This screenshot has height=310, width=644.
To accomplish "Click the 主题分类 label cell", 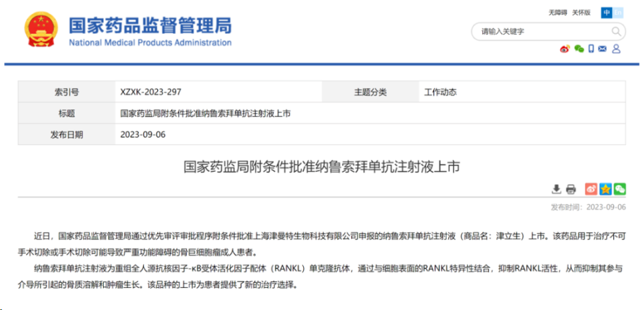I will (x=370, y=92).
